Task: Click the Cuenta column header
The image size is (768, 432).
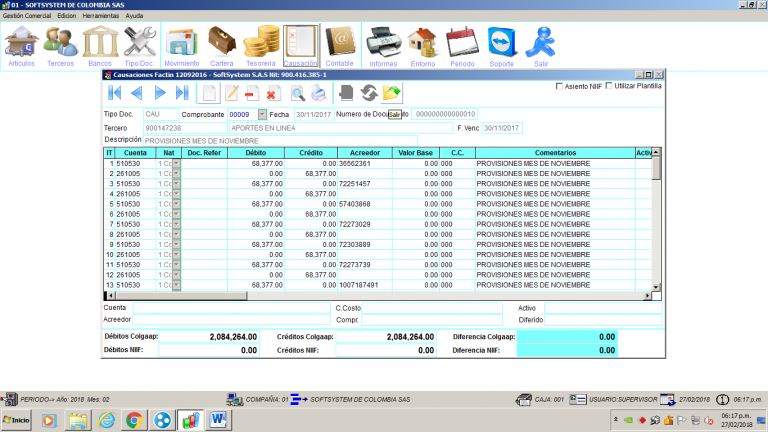Action: point(135,153)
